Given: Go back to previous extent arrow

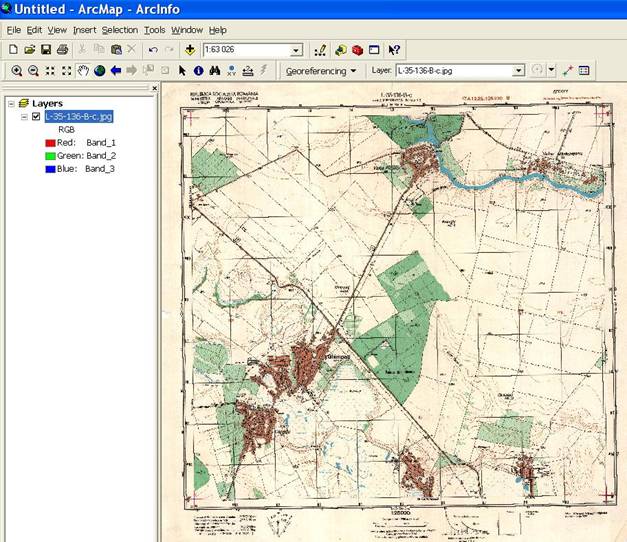Looking at the screenshot, I should pyautogui.click(x=115, y=71).
